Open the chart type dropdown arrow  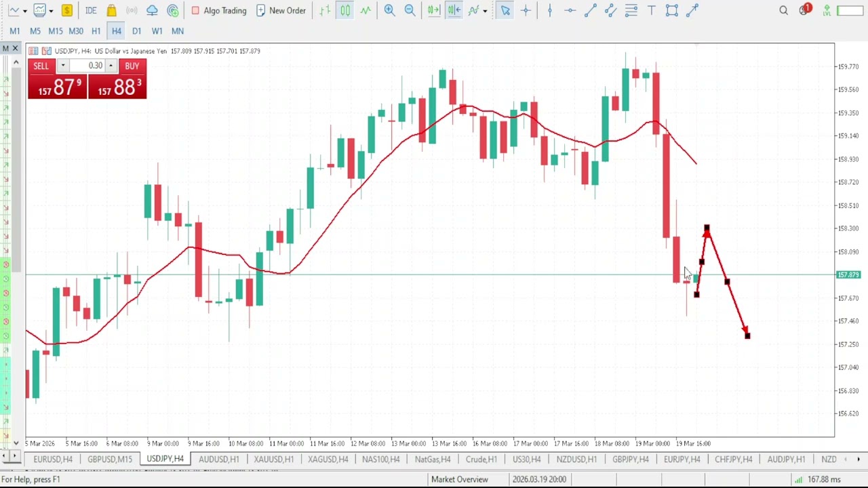pyautogui.click(x=25, y=11)
